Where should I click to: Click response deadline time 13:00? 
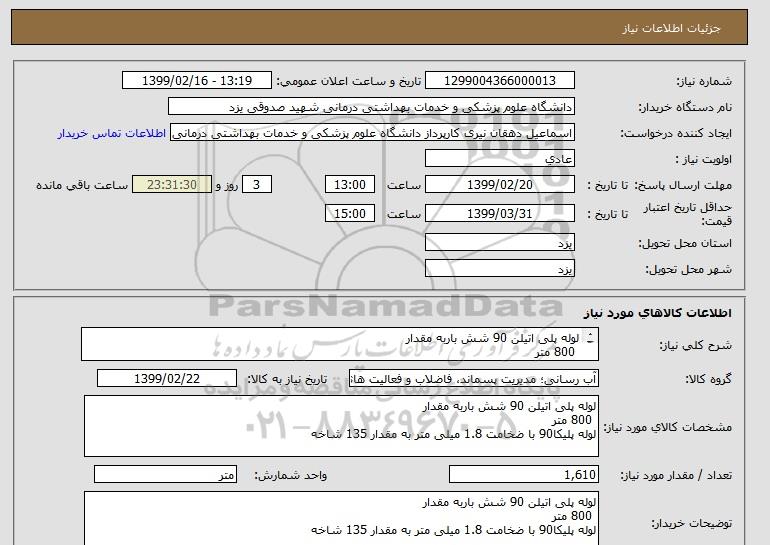(x=350, y=185)
